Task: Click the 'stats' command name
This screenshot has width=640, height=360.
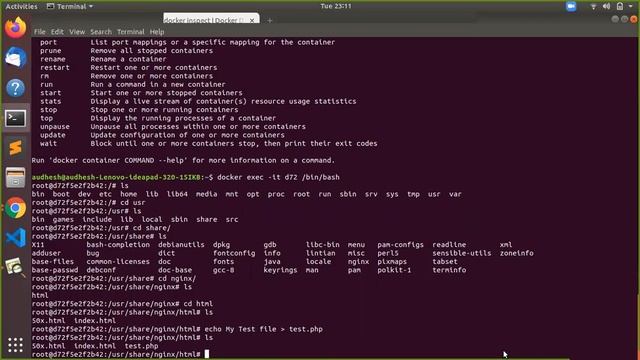Action: pyautogui.click(x=51, y=101)
